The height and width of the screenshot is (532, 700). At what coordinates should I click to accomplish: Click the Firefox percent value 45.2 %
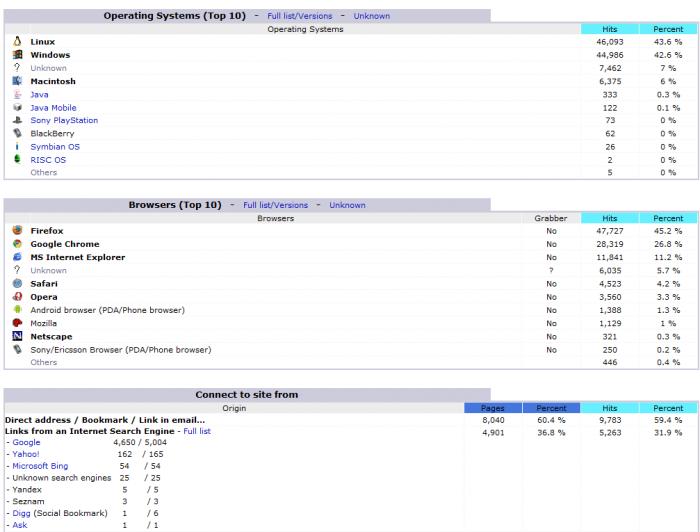tap(668, 231)
